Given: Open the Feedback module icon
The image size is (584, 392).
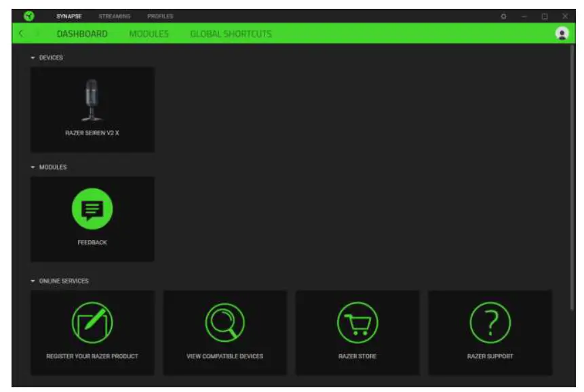Looking at the screenshot, I should pyautogui.click(x=92, y=209).
